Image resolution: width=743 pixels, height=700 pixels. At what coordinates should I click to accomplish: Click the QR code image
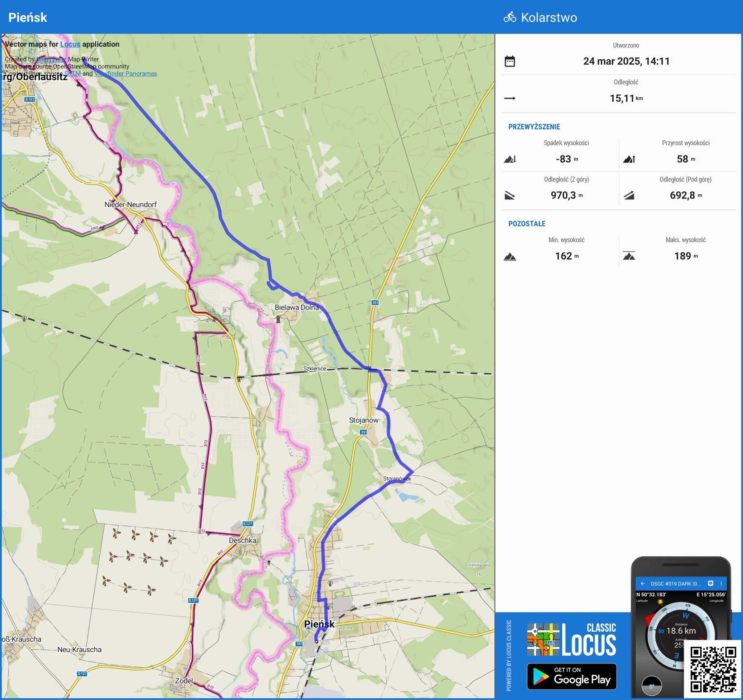[x=713, y=670]
